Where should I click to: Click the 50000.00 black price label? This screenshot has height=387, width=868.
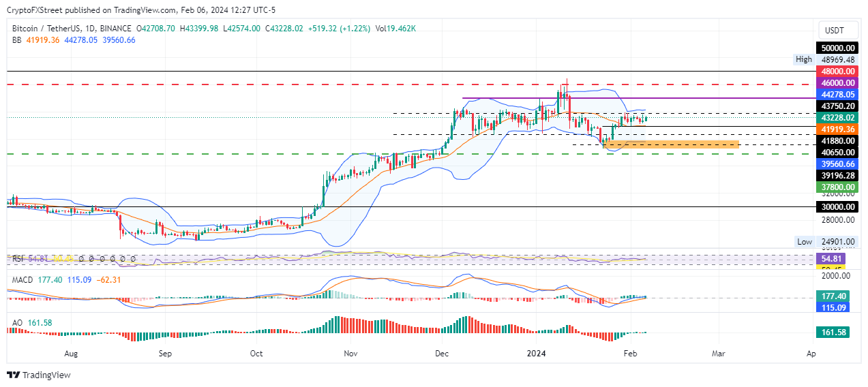[x=837, y=48]
